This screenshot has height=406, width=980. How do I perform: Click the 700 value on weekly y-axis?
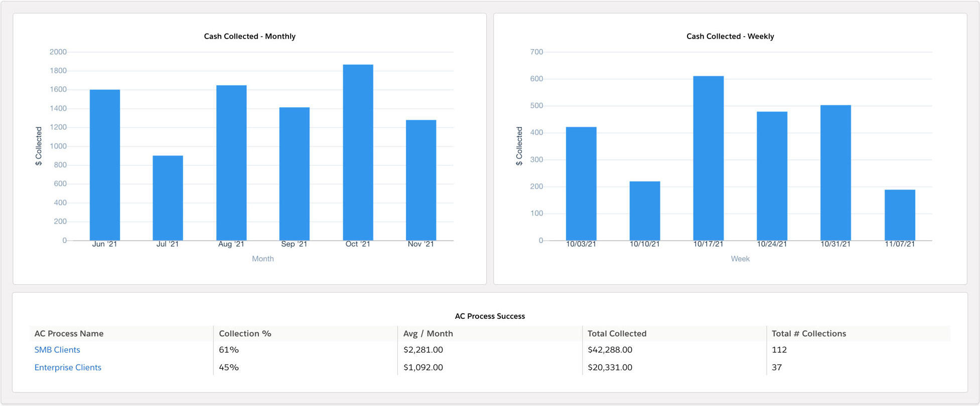pyautogui.click(x=536, y=52)
